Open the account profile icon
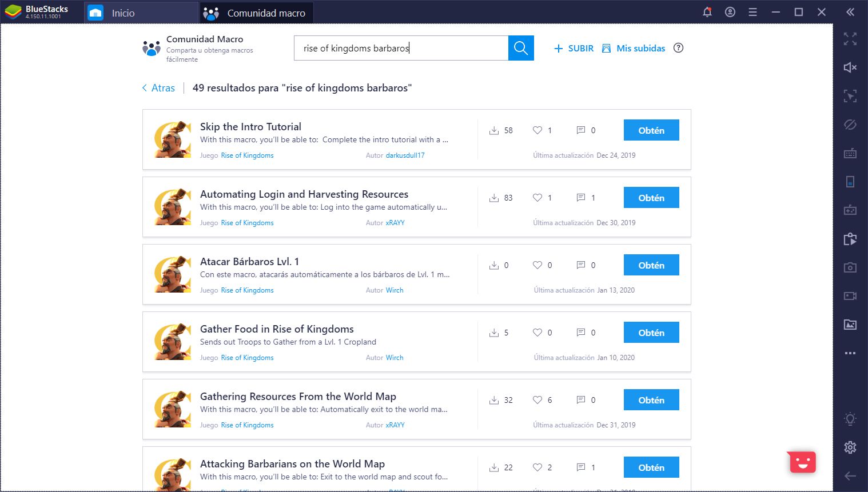The image size is (868, 492). point(730,12)
